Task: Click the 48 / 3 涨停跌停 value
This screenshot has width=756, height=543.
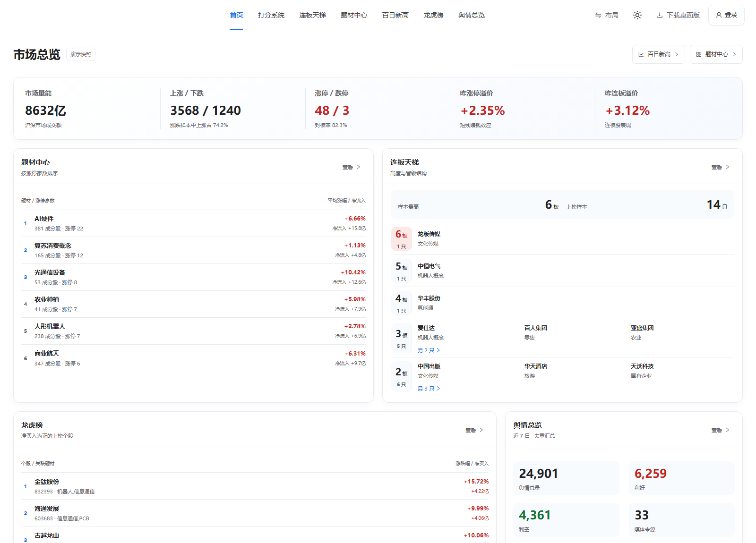Action: click(332, 110)
